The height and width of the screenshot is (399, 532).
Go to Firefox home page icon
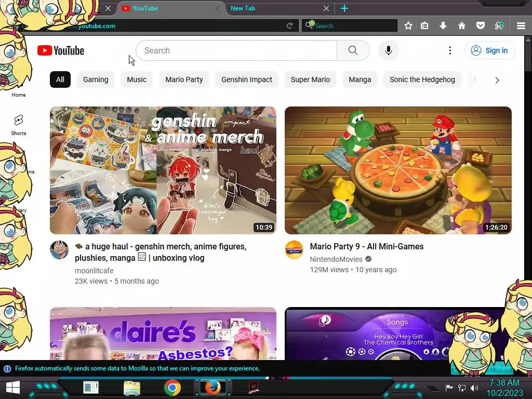[x=462, y=26]
